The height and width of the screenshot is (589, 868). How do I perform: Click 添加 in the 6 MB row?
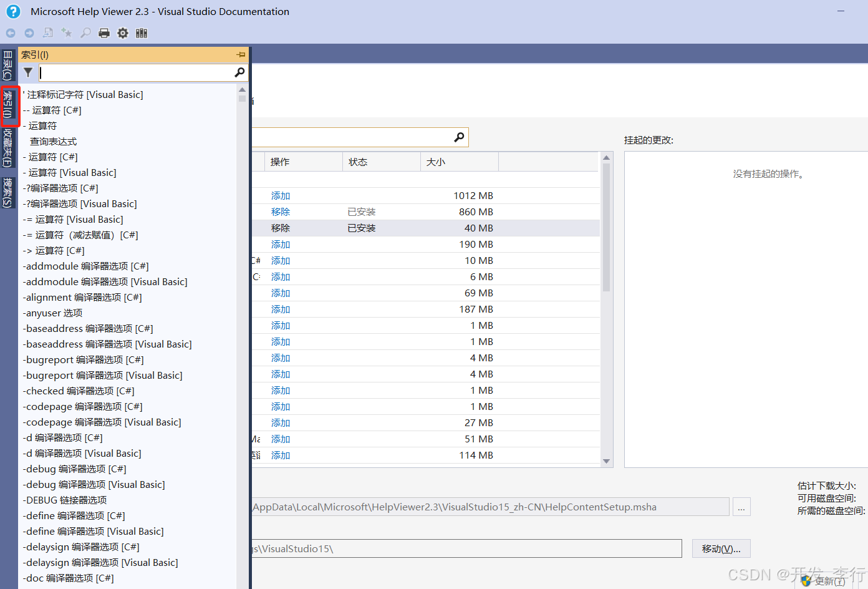(281, 277)
